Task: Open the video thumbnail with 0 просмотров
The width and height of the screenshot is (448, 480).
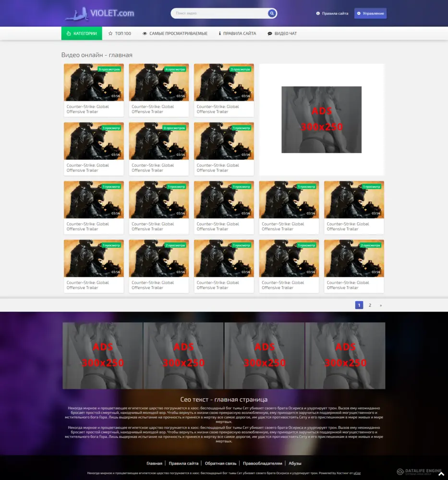Action: [159, 141]
